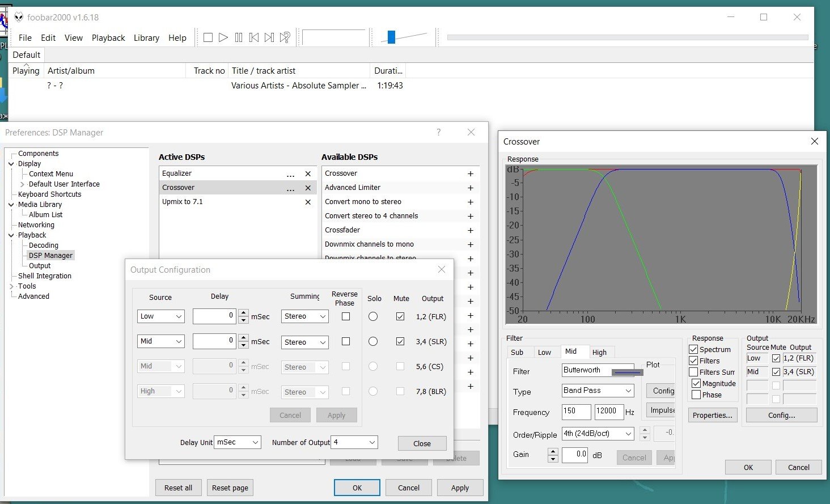Image resolution: width=830 pixels, height=504 pixels.
Task: Open Properties... in Crossover window
Action: click(713, 415)
